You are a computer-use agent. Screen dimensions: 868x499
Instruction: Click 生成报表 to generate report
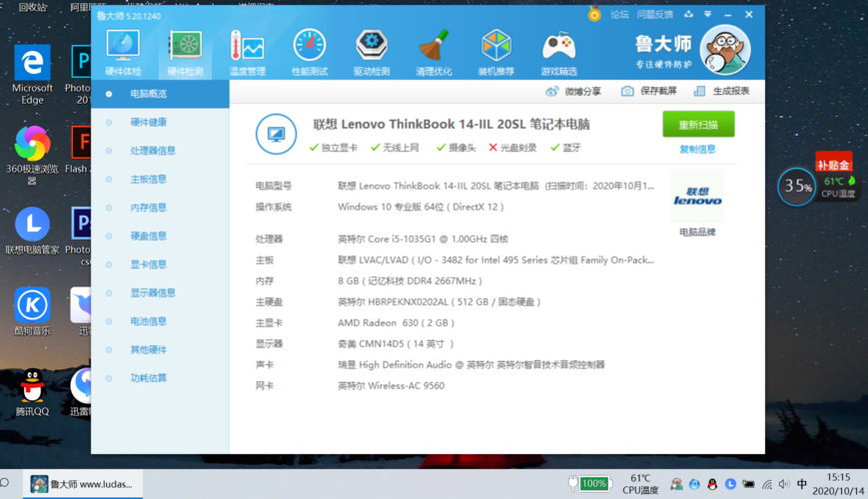722,91
